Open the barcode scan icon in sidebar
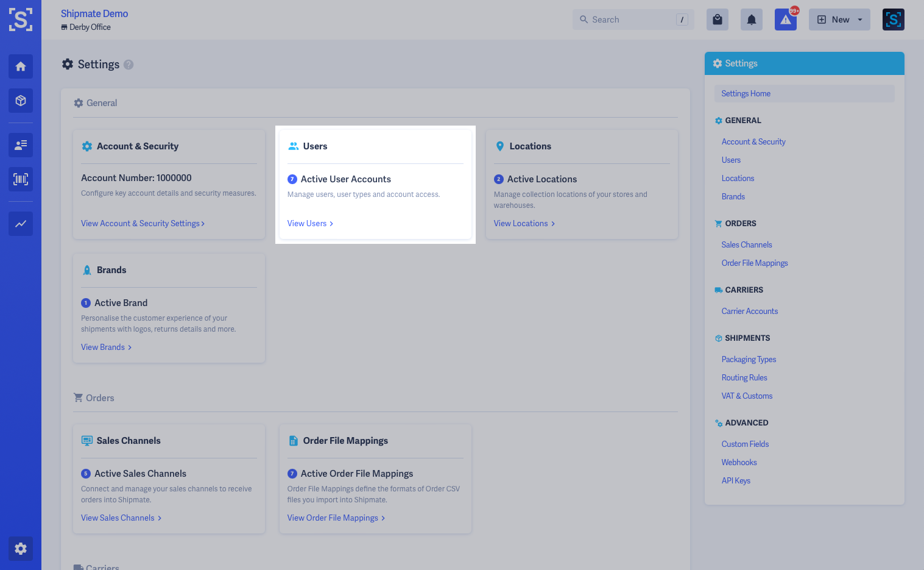The height and width of the screenshot is (570, 924). pos(21,179)
